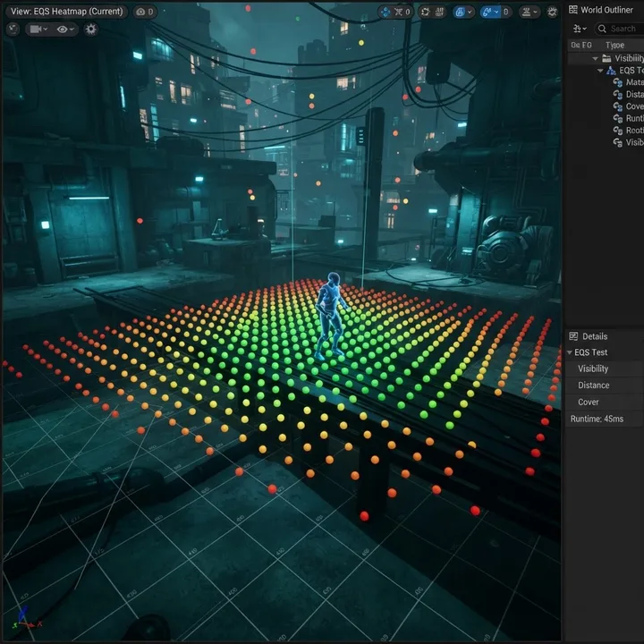Click the camera eye counter button showing 0
Viewport: 644px width, 644px height.
(145, 12)
